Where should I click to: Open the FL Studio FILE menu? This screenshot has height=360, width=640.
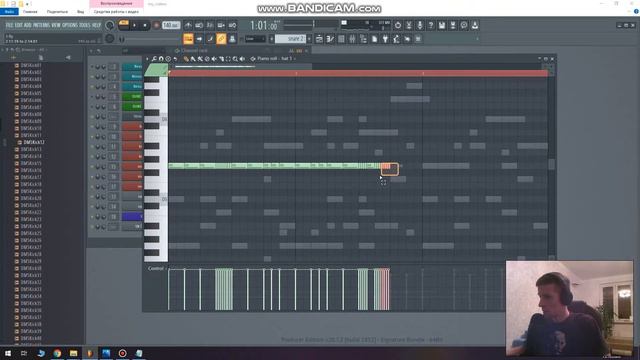click(9, 25)
